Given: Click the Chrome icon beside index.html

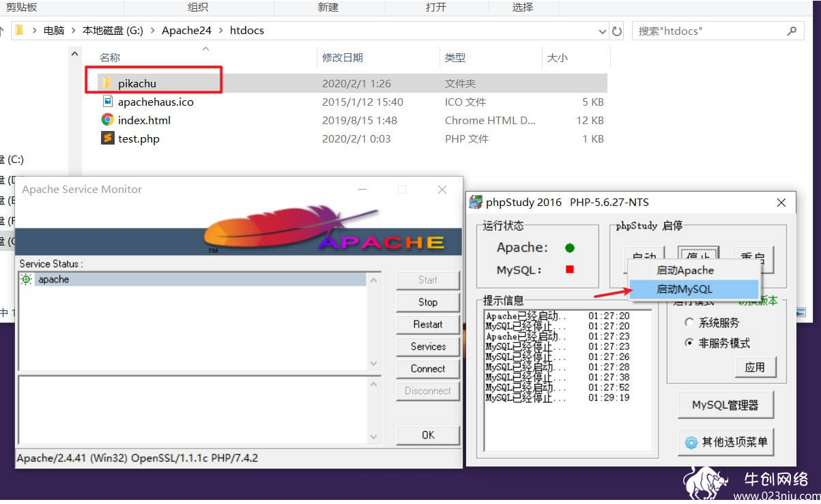Looking at the screenshot, I should (x=107, y=120).
